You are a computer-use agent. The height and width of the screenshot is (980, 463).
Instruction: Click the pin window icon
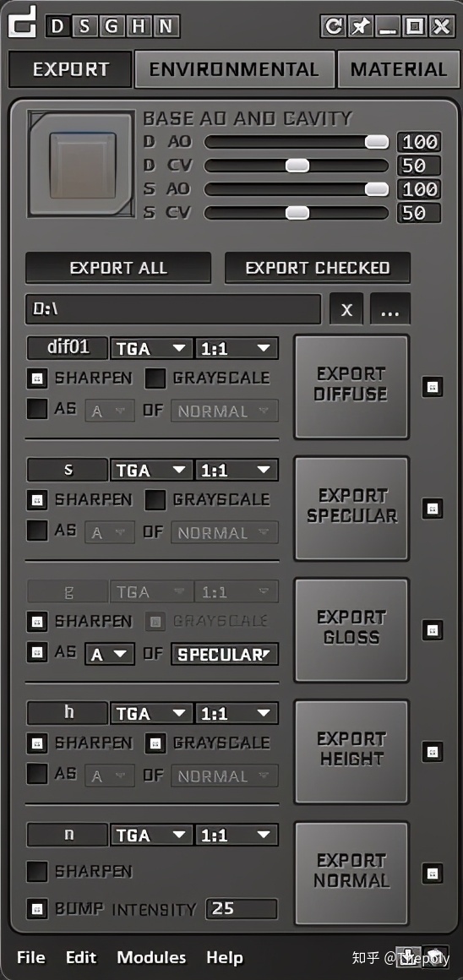[361, 26]
